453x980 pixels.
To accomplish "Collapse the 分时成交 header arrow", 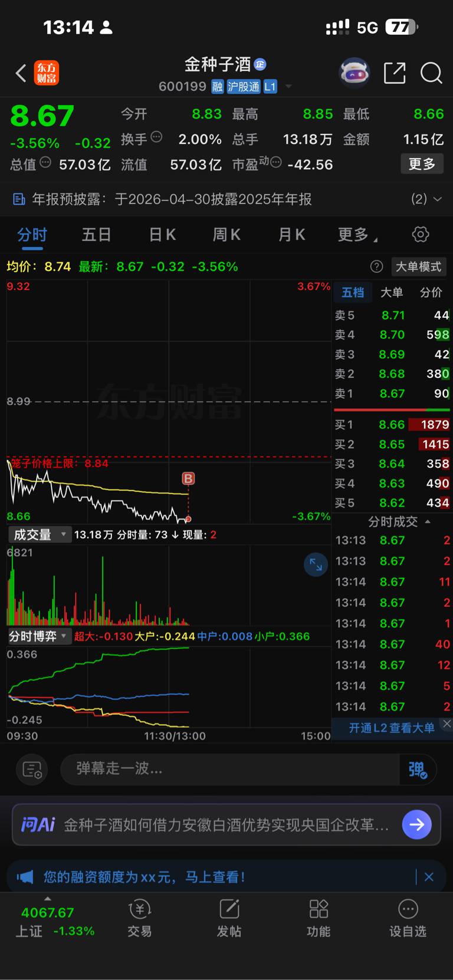I will (428, 522).
